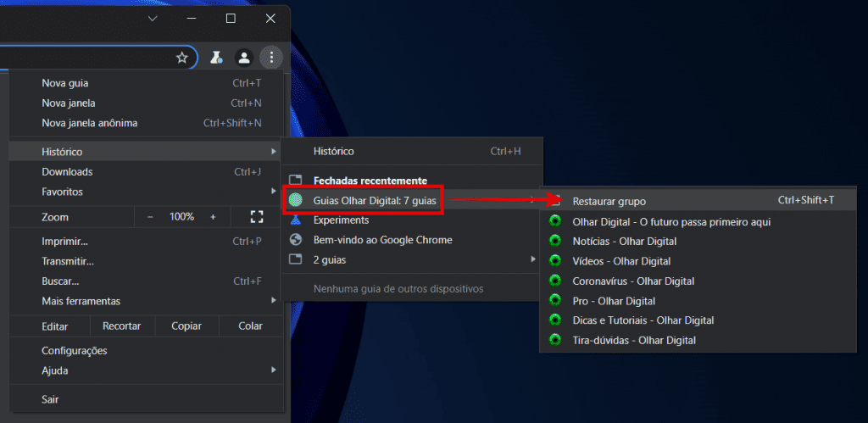This screenshot has width=868, height=423.
Task: Click the 2 guias window icon
Action: (296, 259)
